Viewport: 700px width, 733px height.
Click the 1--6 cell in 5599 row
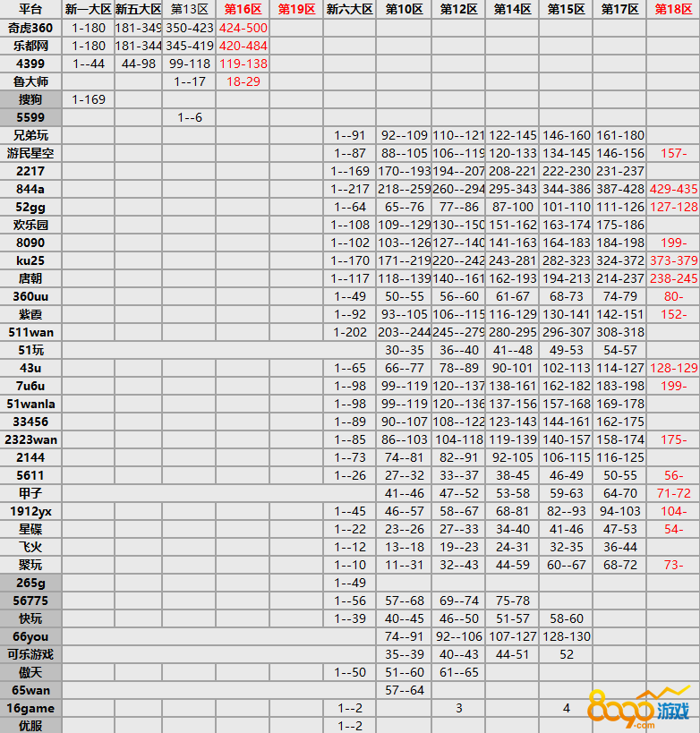[190, 117]
